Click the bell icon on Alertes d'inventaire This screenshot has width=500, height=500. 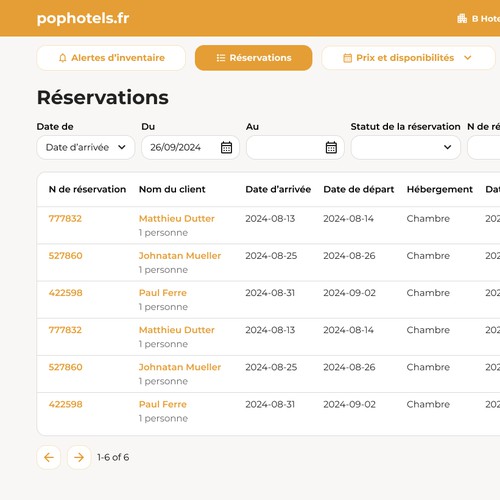coord(62,58)
